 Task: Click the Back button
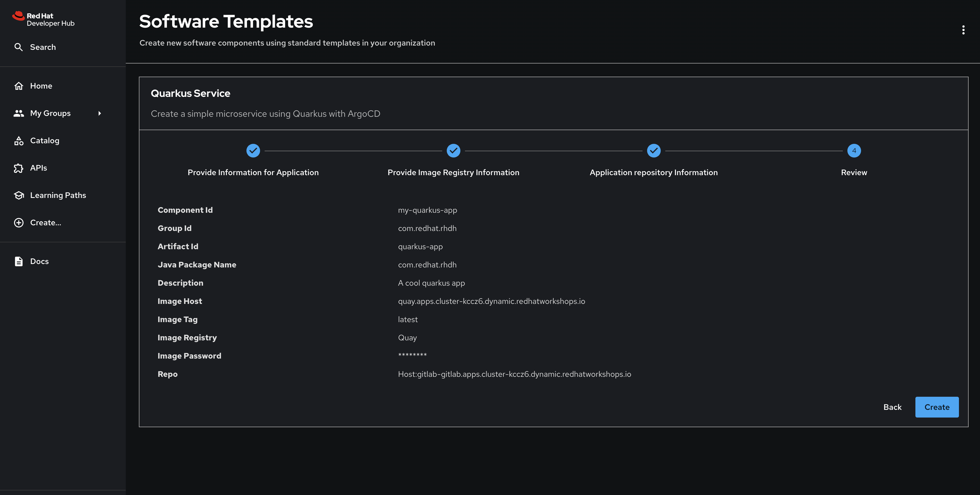click(x=892, y=408)
